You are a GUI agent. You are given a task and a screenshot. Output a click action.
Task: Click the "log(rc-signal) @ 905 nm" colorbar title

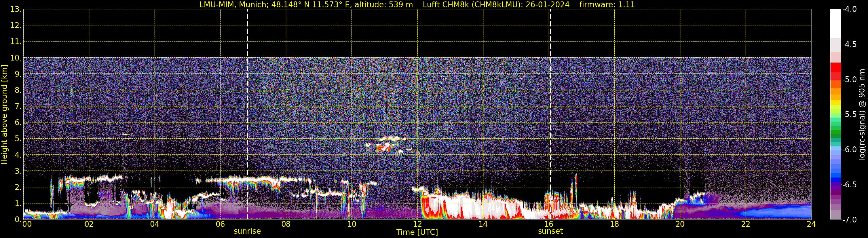pyautogui.click(x=862, y=114)
